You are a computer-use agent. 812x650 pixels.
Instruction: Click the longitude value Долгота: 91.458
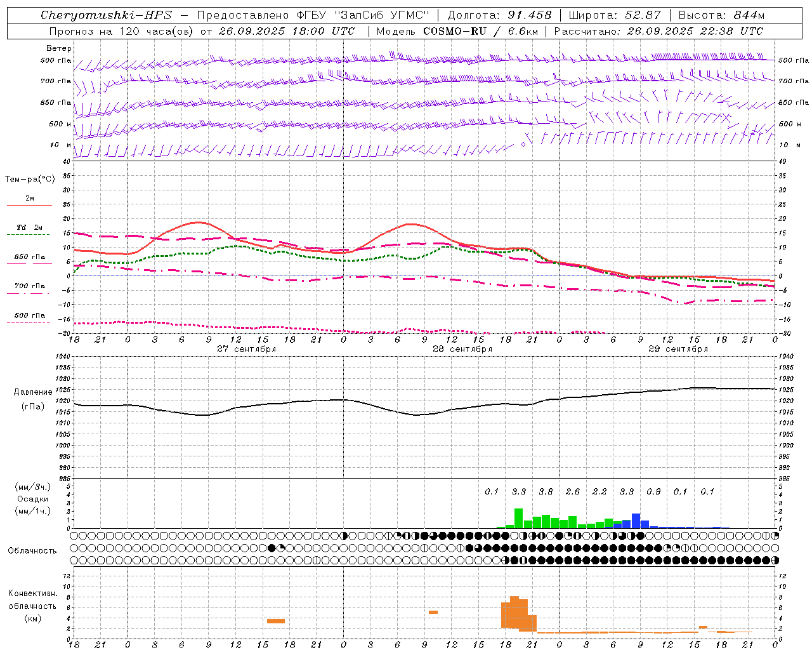coord(500,15)
